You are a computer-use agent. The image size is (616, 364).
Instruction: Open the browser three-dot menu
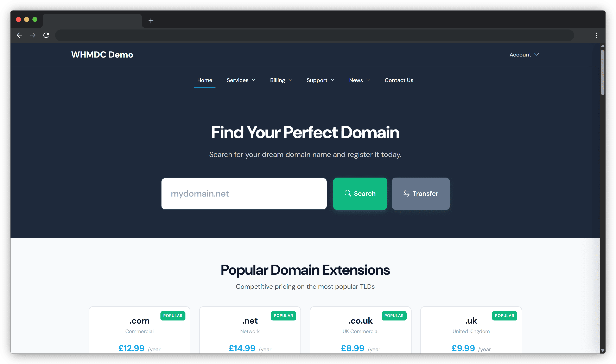click(596, 35)
